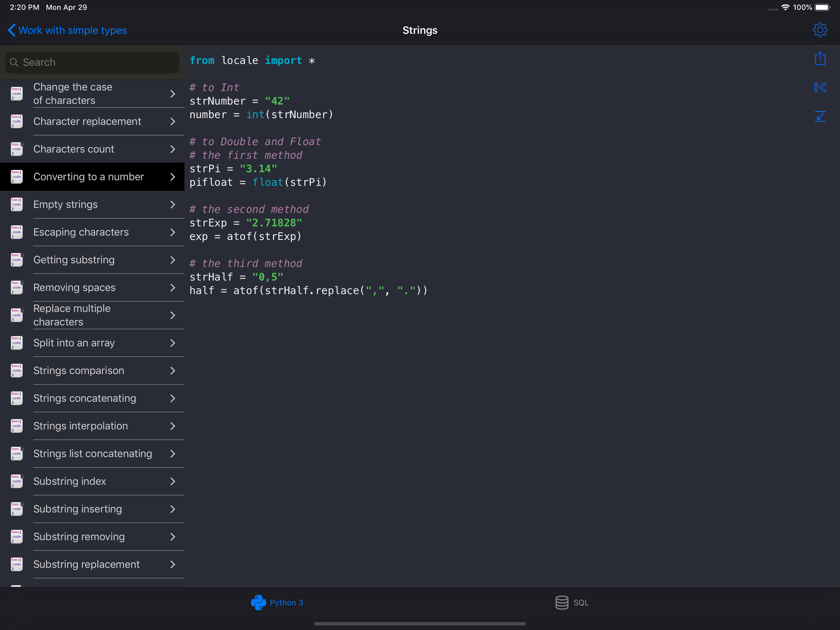Expand the Strings comparison chevron
Viewport: 840px width, 630px height.
(x=173, y=370)
